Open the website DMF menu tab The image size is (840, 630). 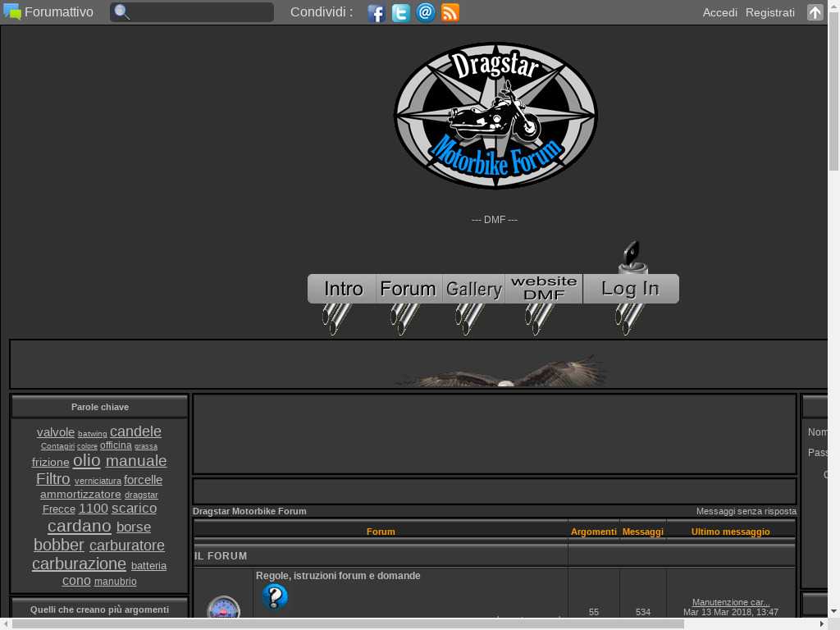pos(544,289)
